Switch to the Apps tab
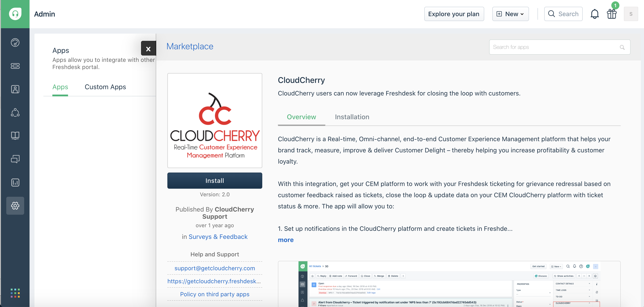Screen dimensions: 644x307 tap(60, 87)
